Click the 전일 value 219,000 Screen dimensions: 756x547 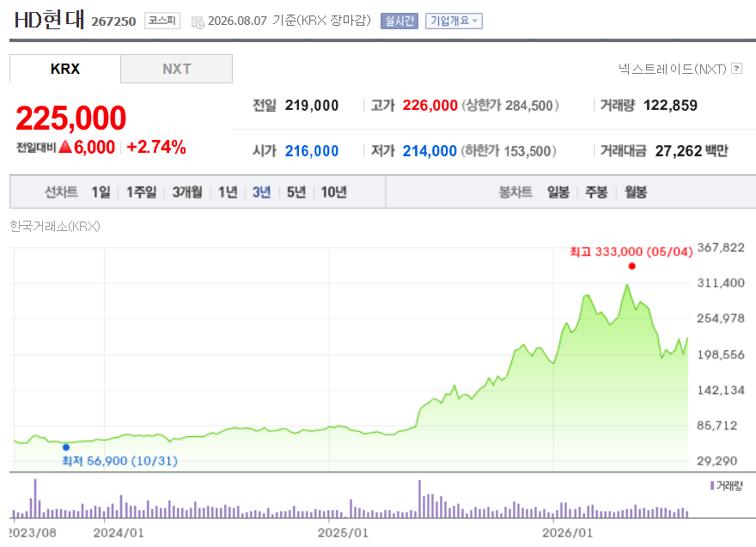(x=312, y=105)
